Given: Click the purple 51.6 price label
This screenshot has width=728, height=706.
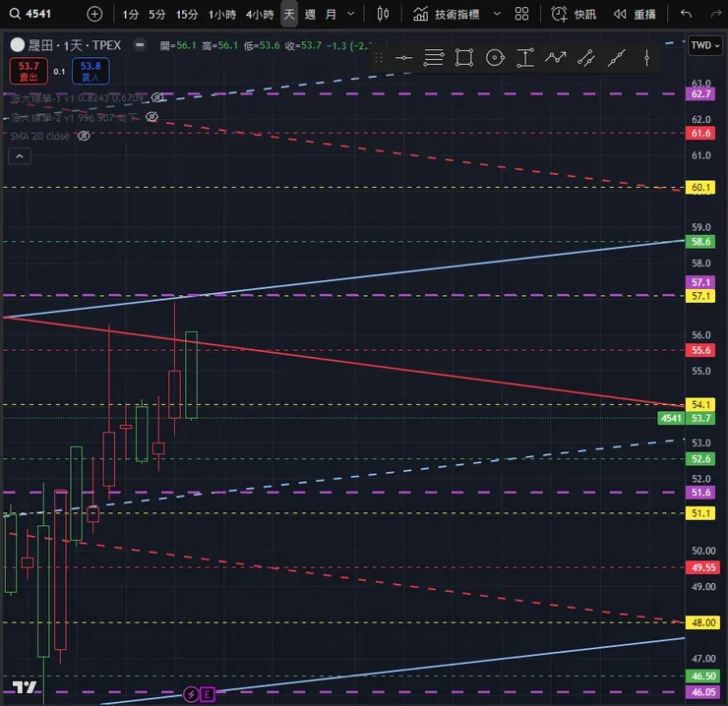Looking at the screenshot, I should point(700,493).
